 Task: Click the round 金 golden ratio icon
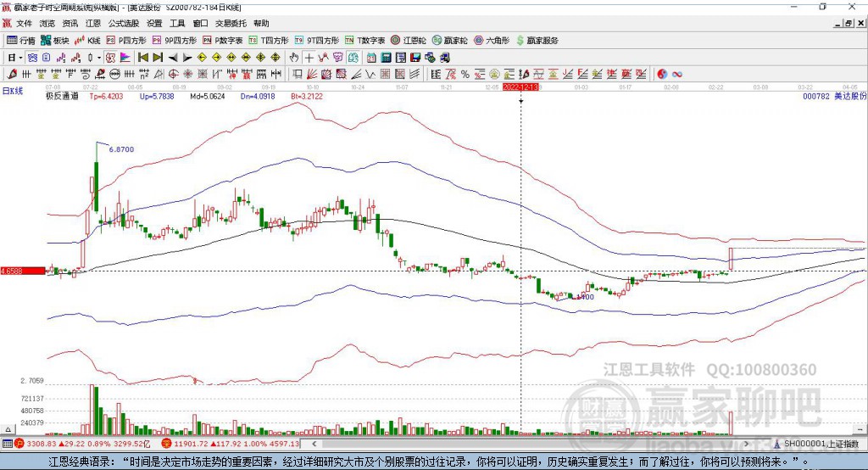pyautogui.click(x=494, y=75)
